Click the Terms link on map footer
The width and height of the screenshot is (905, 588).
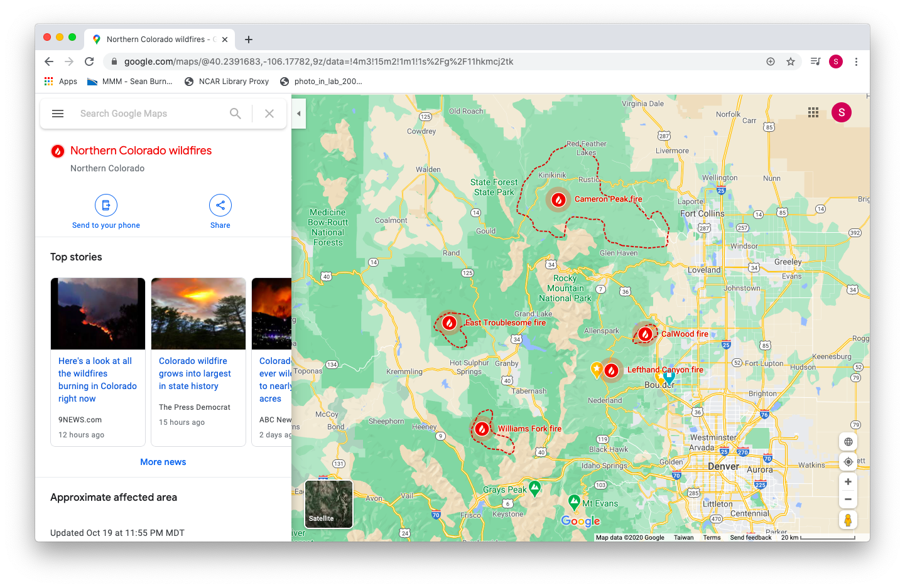click(x=712, y=537)
